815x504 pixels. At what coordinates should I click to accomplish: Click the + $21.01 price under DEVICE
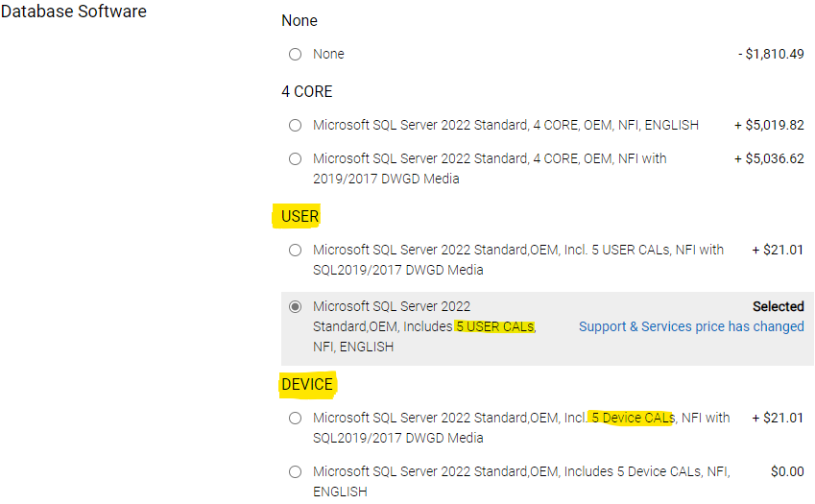778,419
